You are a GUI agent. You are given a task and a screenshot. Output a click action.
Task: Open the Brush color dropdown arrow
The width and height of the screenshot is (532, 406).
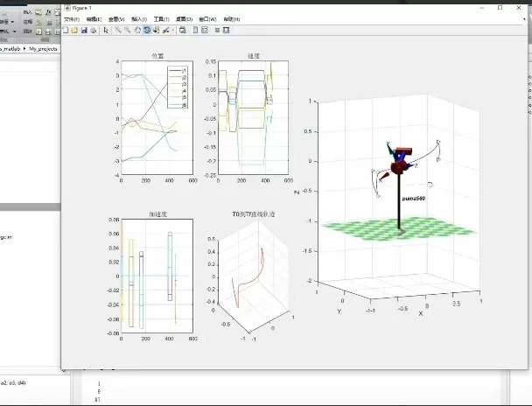coord(172,31)
